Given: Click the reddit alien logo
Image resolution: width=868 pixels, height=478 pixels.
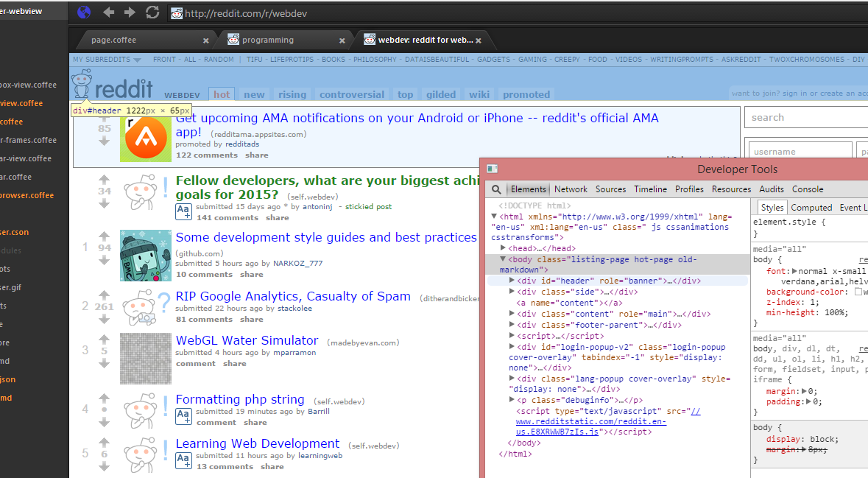Looking at the screenshot, I should [82, 85].
